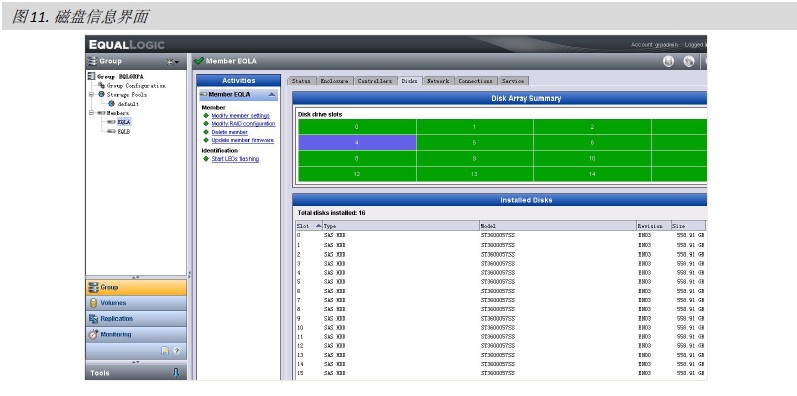This screenshot has width=797, height=396.
Task: Click Start LEDs flashing link
Action: [235, 159]
